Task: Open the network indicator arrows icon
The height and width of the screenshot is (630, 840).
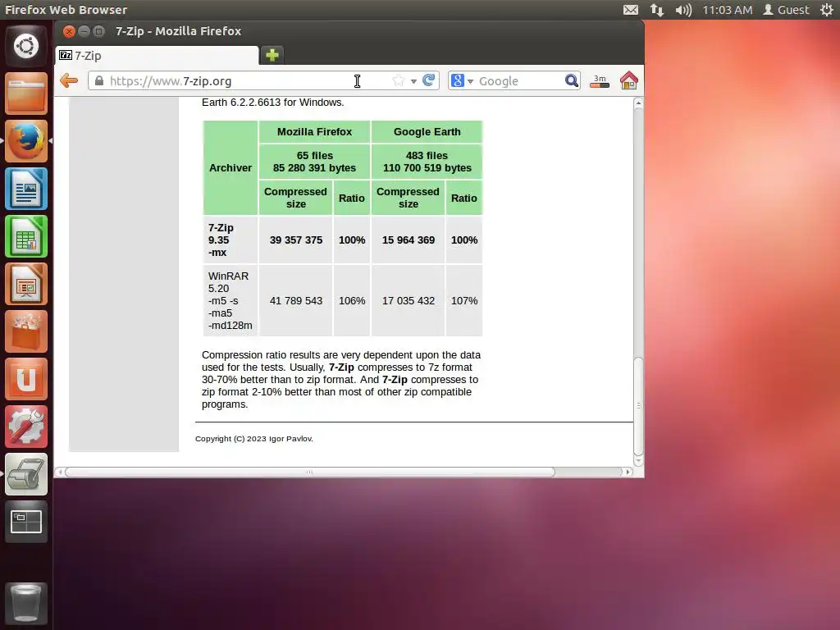Action: point(657,10)
